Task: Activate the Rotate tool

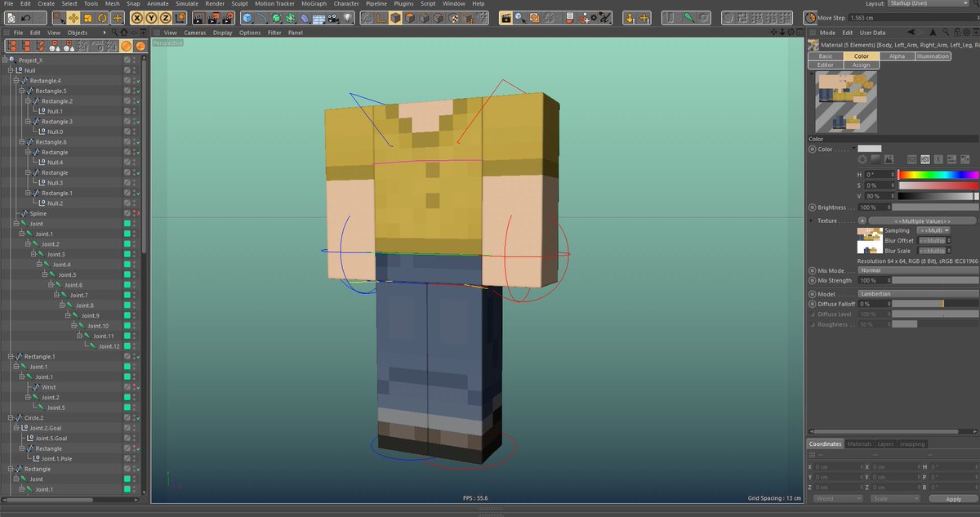Action: pos(103,17)
